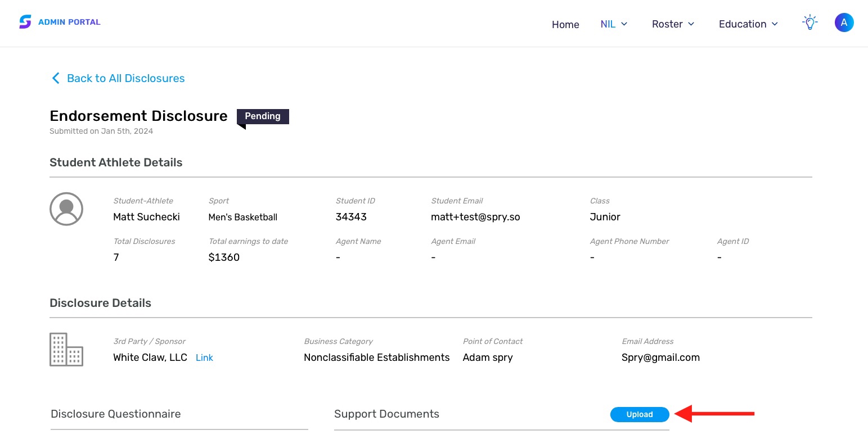Click the Disclosure Questionnaire section heading
The height and width of the screenshot is (448, 868).
(x=116, y=414)
